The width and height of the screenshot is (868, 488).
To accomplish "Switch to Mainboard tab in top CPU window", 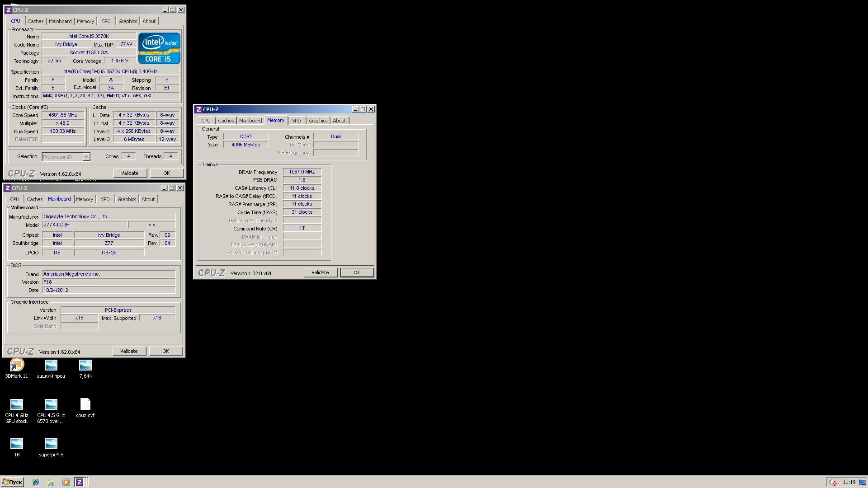I will (60, 21).
